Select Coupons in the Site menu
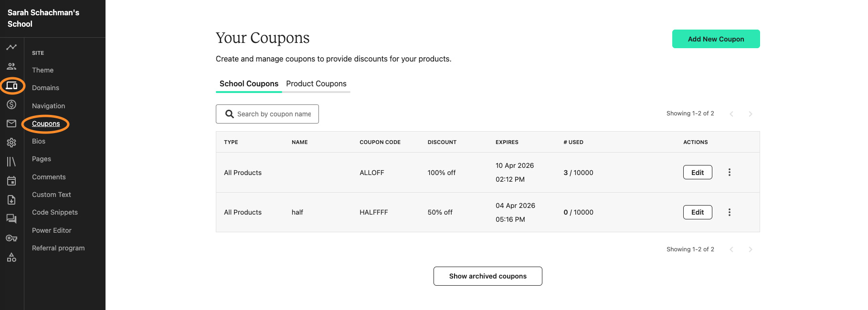The width and height of the screenshot is (868, 310). pyautogui.click(x=46, y=124)
